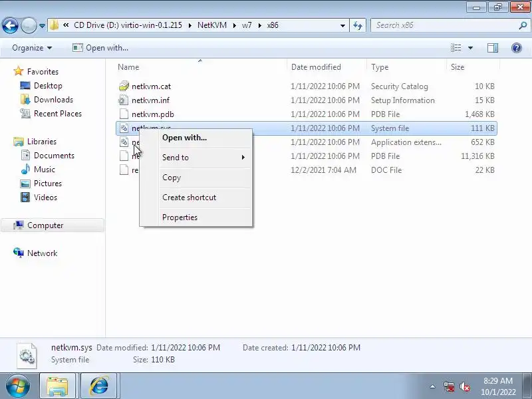Click the search magnifier icon
Screen dimensions: 532x399
point(523,25)
